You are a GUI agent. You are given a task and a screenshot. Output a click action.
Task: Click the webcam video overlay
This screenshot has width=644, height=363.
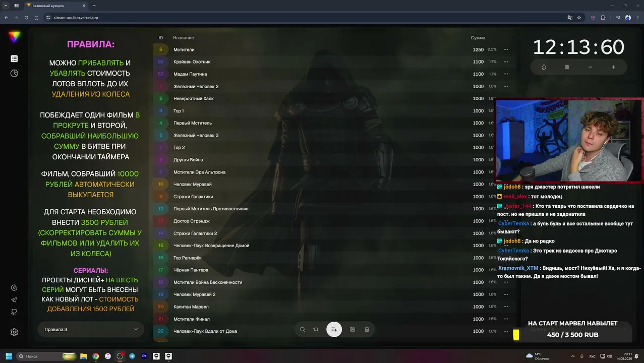pyautogui.click(x=570, y=140)
